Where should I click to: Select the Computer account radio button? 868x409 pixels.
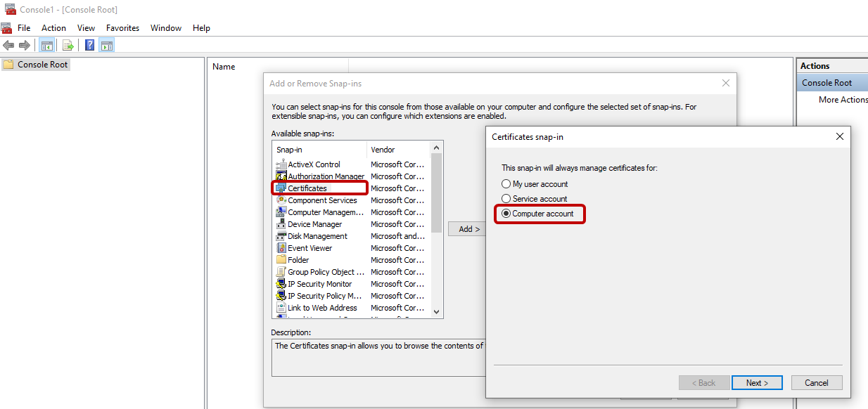[x=506, y=214]
